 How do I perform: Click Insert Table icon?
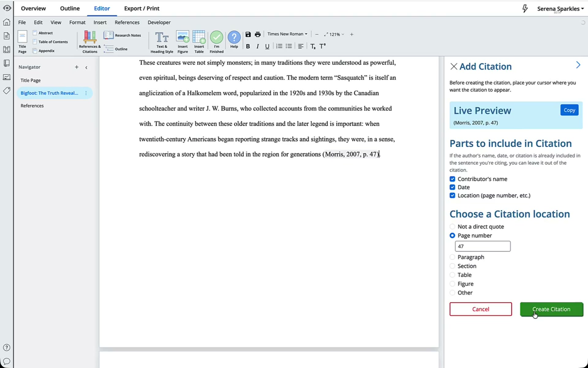point(199,42)
